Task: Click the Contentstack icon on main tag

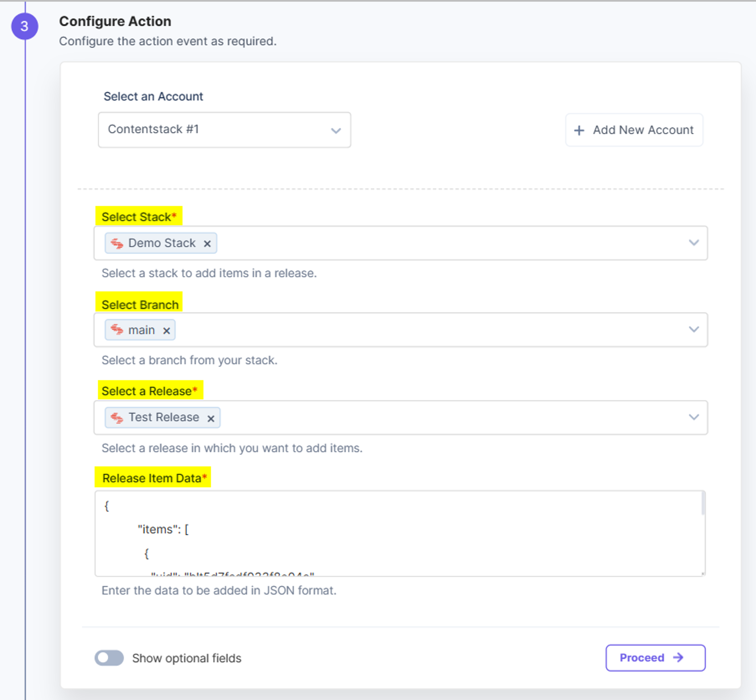Action: click(x=117, y=330)
